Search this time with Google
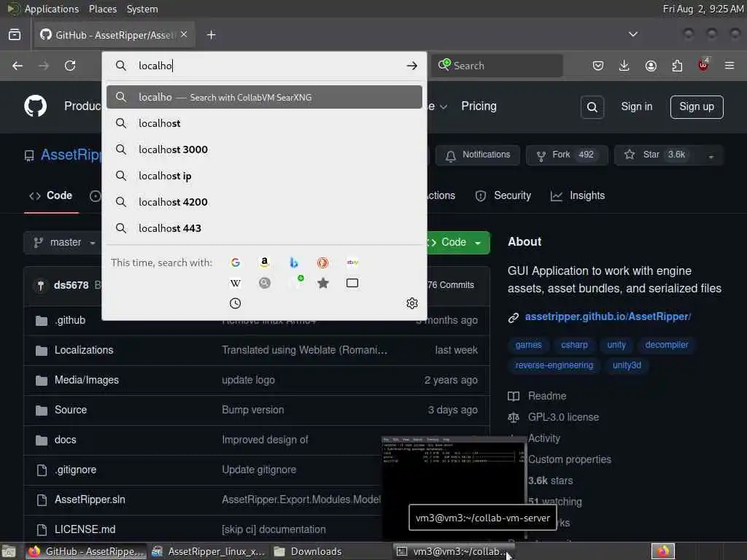The height and width of the screenshot is (560, 747). pyautogui.click(x=236, y=262)
